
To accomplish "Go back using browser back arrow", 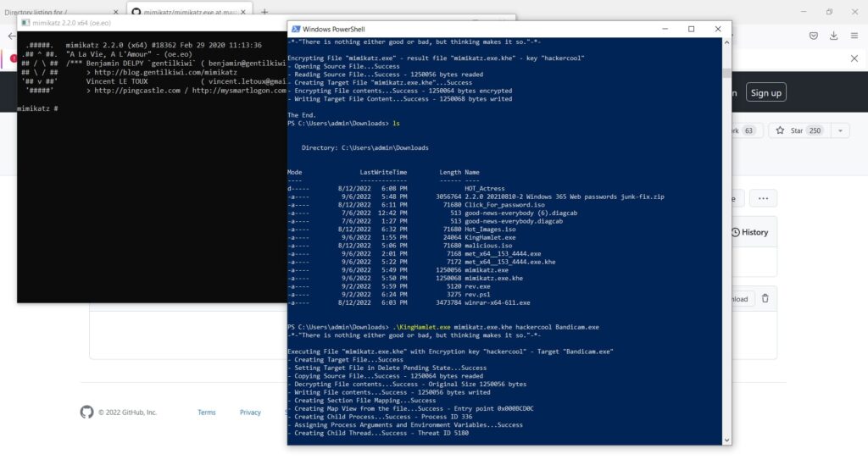I will 12,36.
